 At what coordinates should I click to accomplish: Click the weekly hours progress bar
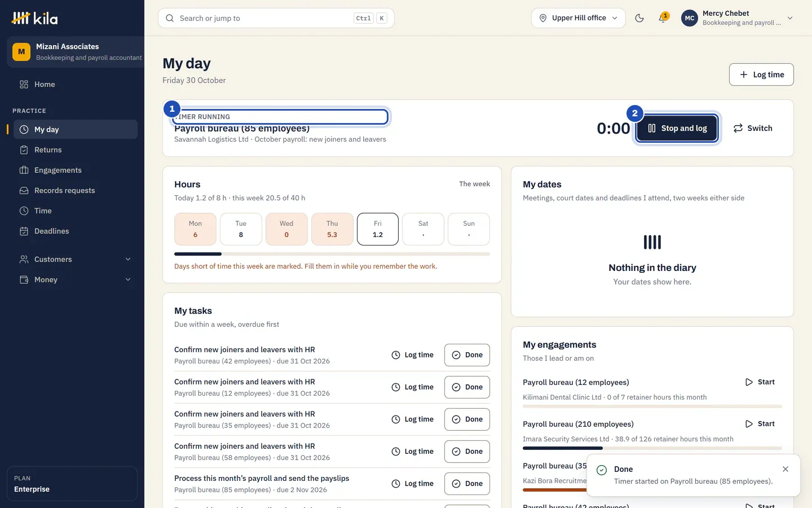[332, 254]
